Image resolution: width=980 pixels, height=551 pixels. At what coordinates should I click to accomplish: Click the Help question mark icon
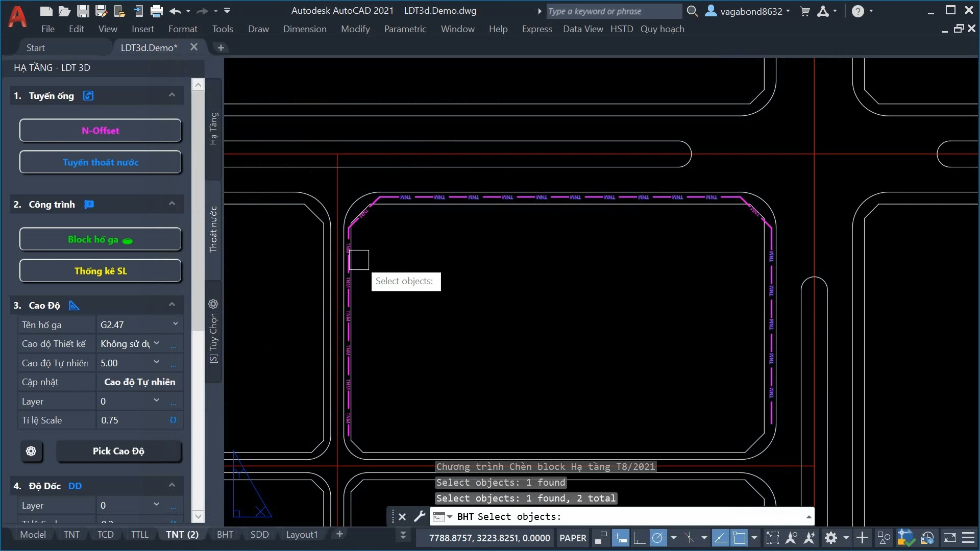858,11
